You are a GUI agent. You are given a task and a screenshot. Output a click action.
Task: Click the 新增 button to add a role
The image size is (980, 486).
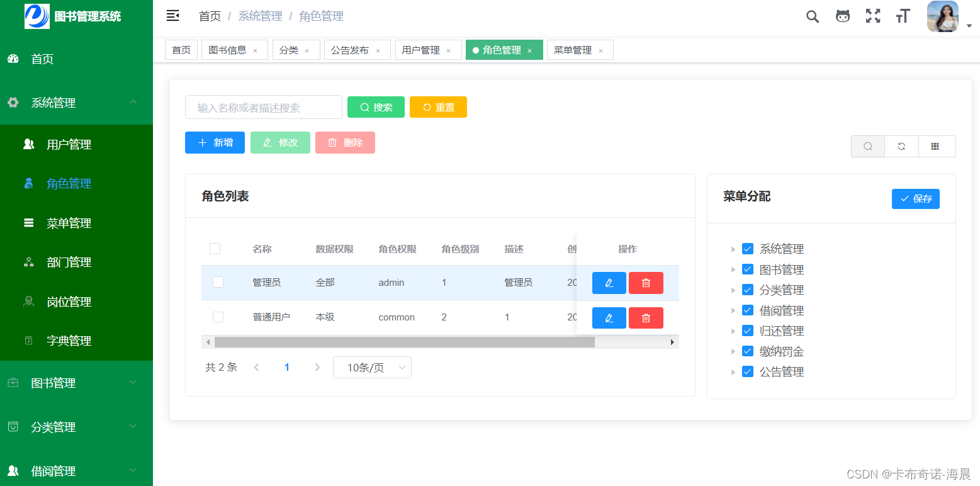coord(214,142)
